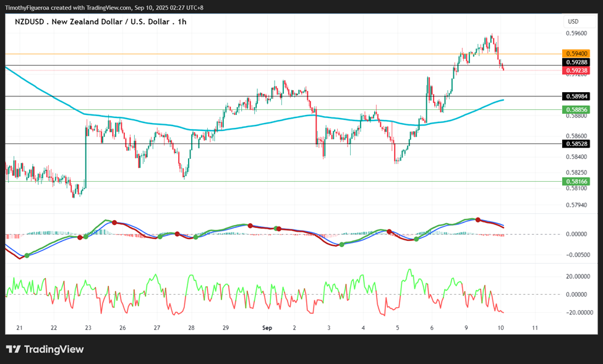
Task: Select the orange 0.59400 price label
Action: point(576,53)
